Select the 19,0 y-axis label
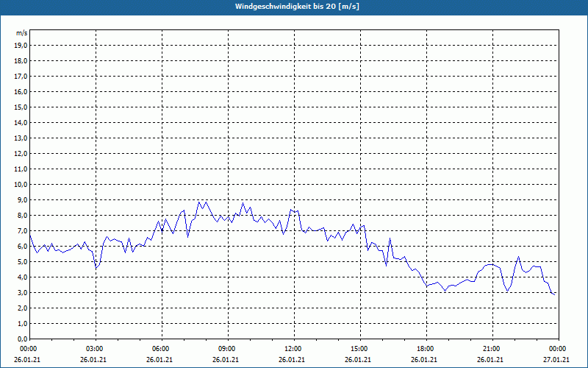The image size is (588, 368). point(21,46)
